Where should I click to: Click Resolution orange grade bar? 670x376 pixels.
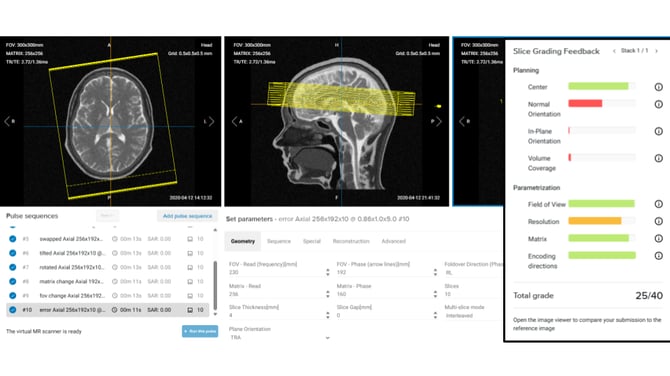[x=594, y=221]
